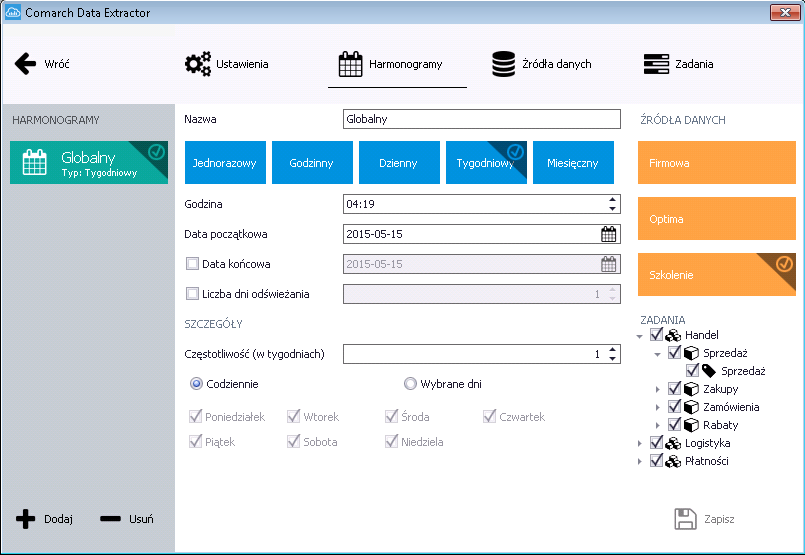Switch to the Źródła danych tab

point(542,64)
